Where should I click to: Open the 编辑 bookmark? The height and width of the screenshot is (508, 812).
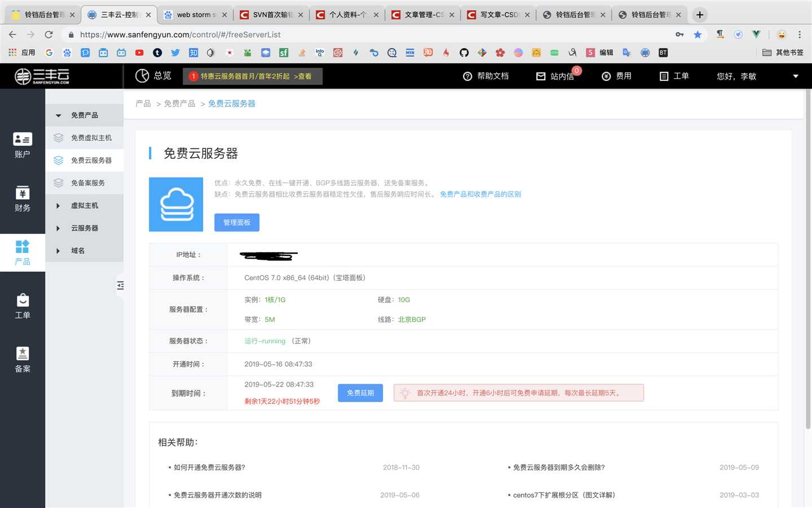point(599,52)
